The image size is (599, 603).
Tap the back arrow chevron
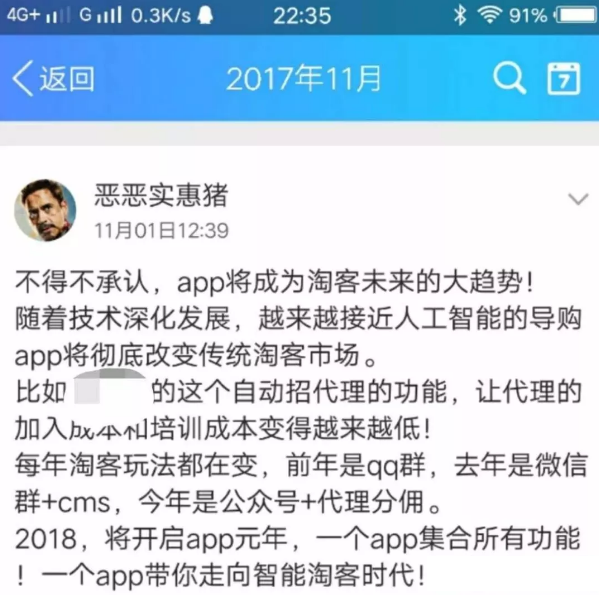[x=22, y=78]
